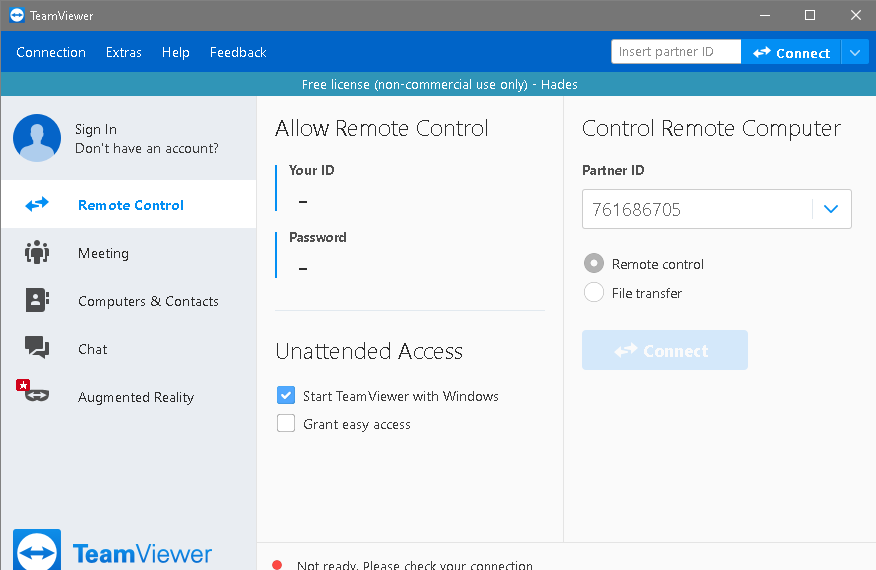Minimize the TeamViewer window
The width and height of the screenshot is (876, 570).
click(x=765, y=15)
